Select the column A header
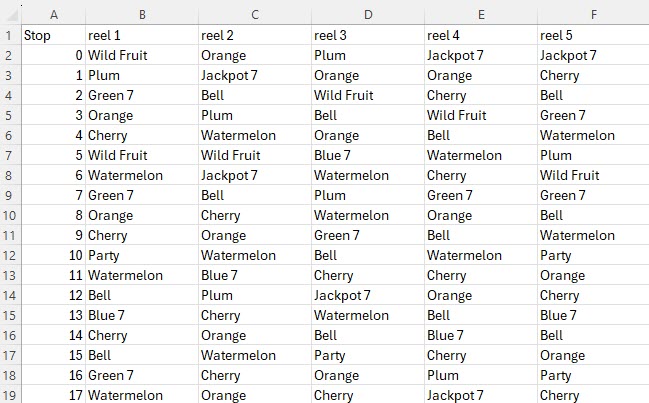The image size is (649, 403). pyautogui.click(x=53, y=12)
